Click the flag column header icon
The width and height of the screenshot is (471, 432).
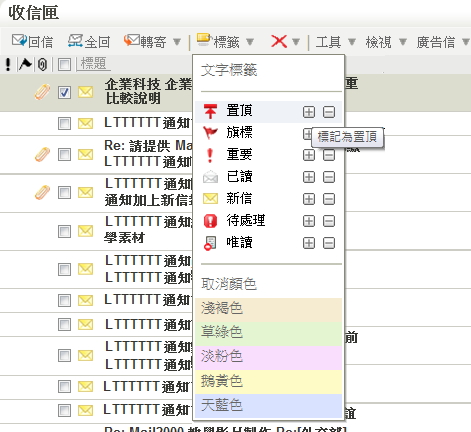[x=25, y=64]
